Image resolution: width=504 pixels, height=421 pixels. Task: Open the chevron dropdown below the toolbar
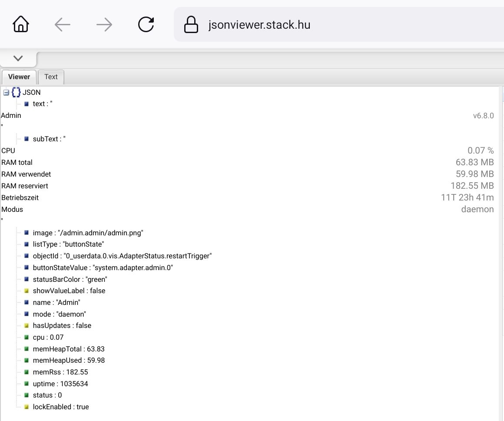pyautogui.click(x=18, y=58)
